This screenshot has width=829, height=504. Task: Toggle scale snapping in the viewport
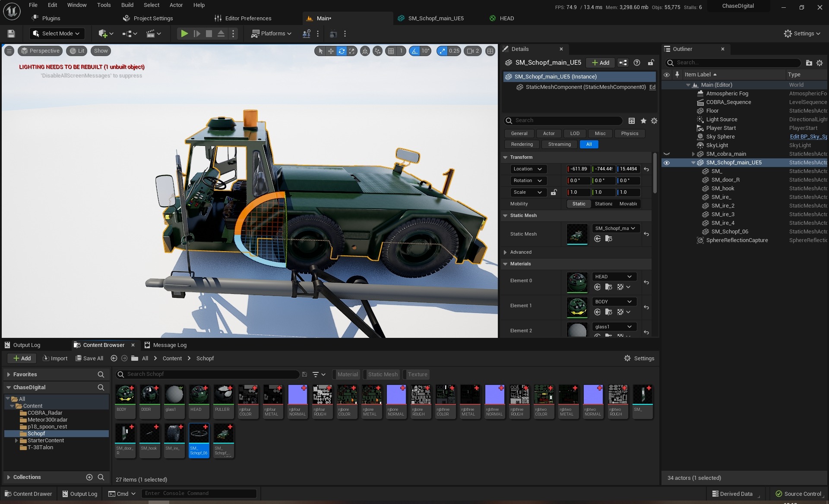tap(442, 51)
